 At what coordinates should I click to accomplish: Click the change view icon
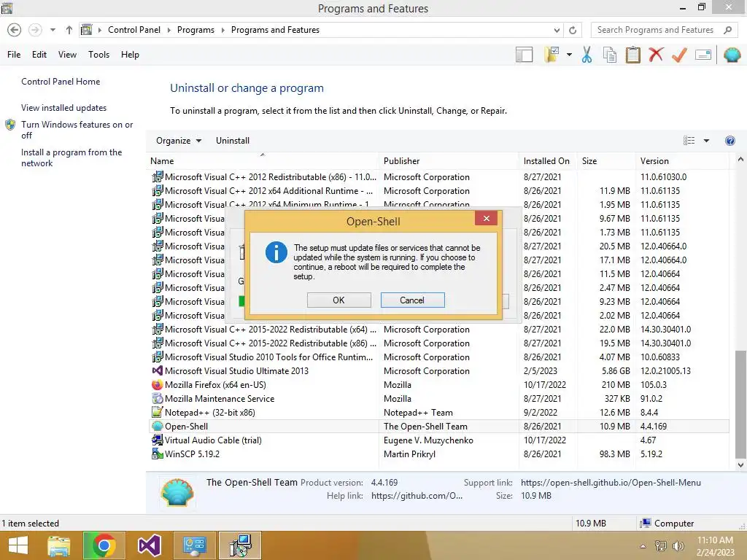(689, 141)
